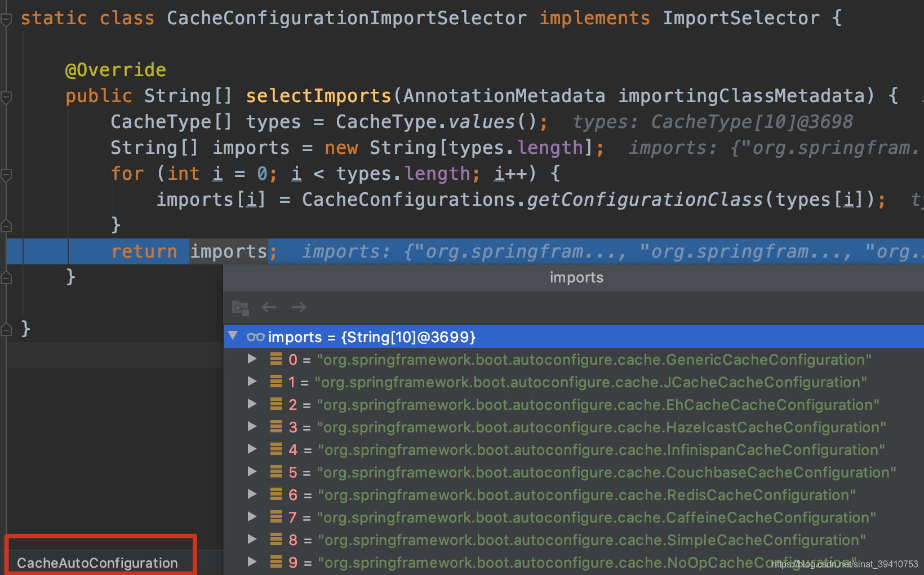Click the array element icon for index 9

[x=276, y=561]
